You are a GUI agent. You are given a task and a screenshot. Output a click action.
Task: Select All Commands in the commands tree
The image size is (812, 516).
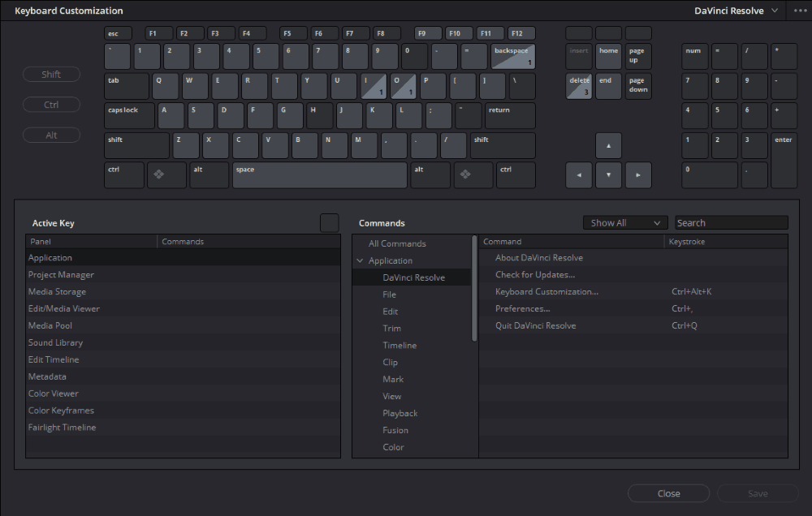[397, 243]
